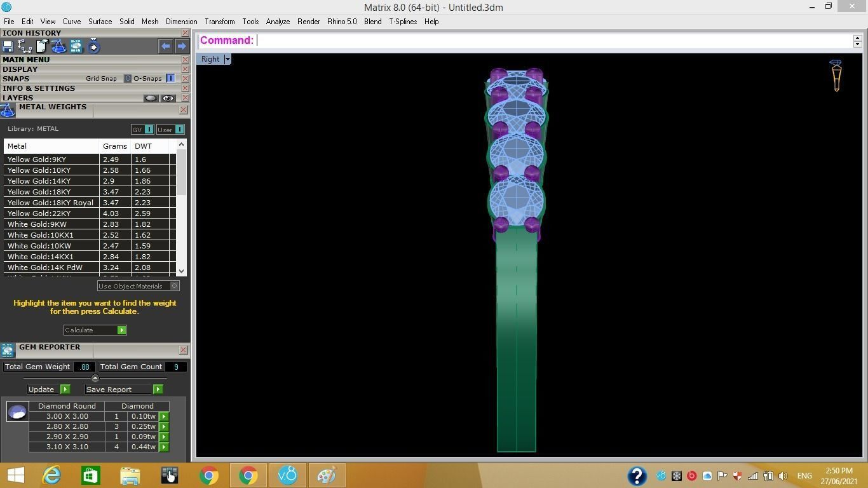
Task: Click the gem view icon beside the Layers header
Action: click(151, 98)
